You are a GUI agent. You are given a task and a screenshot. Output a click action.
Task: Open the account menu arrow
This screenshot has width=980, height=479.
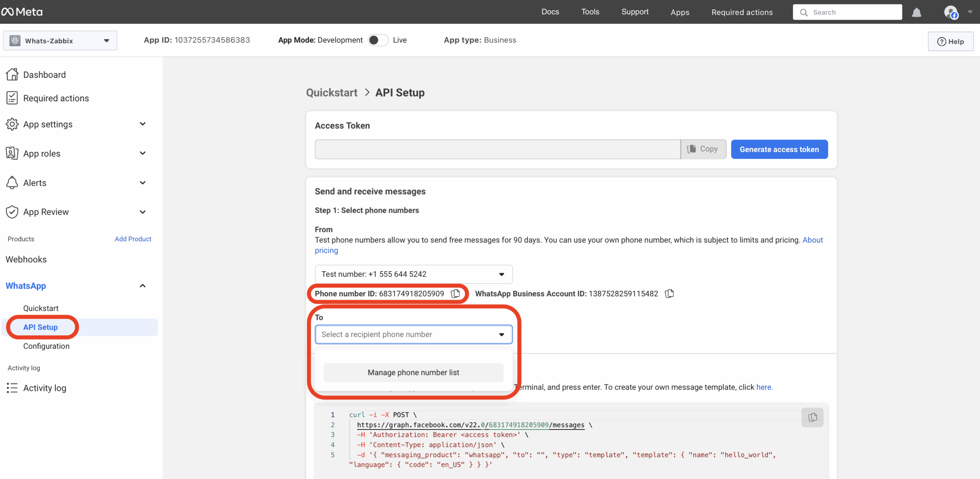coord(970,12)
